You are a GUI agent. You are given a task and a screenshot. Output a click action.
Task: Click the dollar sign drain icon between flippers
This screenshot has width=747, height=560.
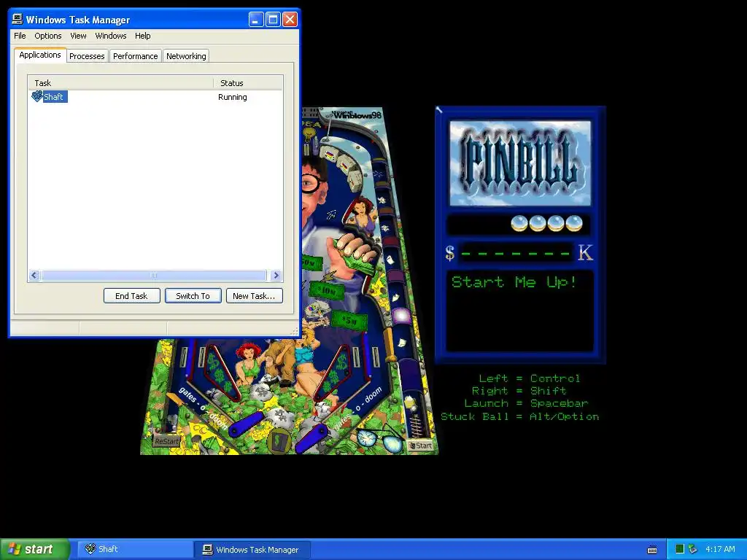pyautogui.click(x=279, y=440)
